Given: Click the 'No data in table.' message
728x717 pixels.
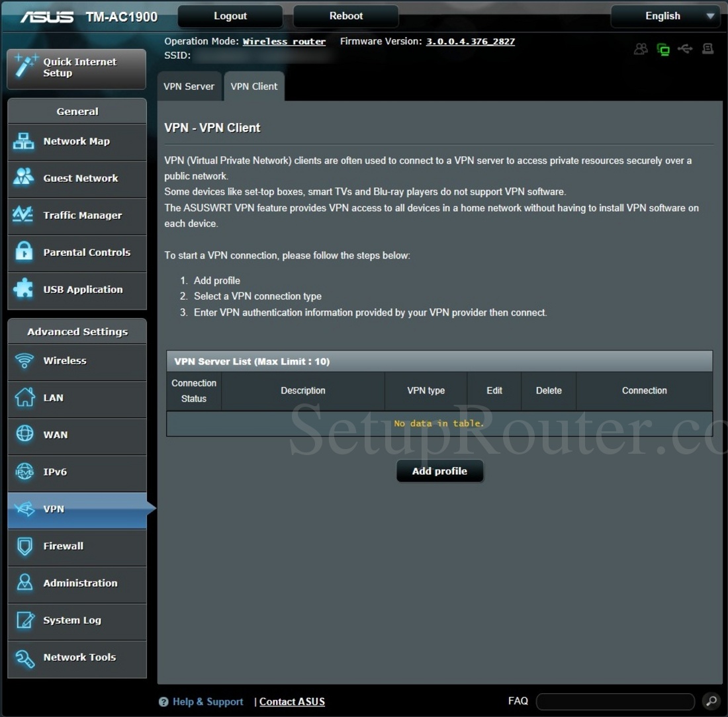Looking at the screenshot, I should click(x=439, y=423).
